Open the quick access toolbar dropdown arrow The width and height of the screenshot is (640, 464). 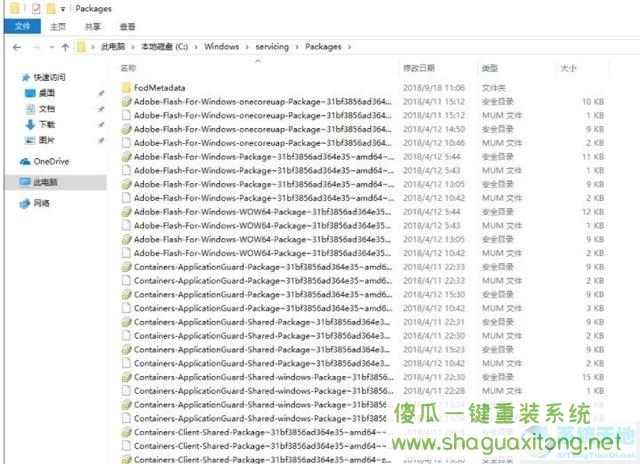(63, 9)
